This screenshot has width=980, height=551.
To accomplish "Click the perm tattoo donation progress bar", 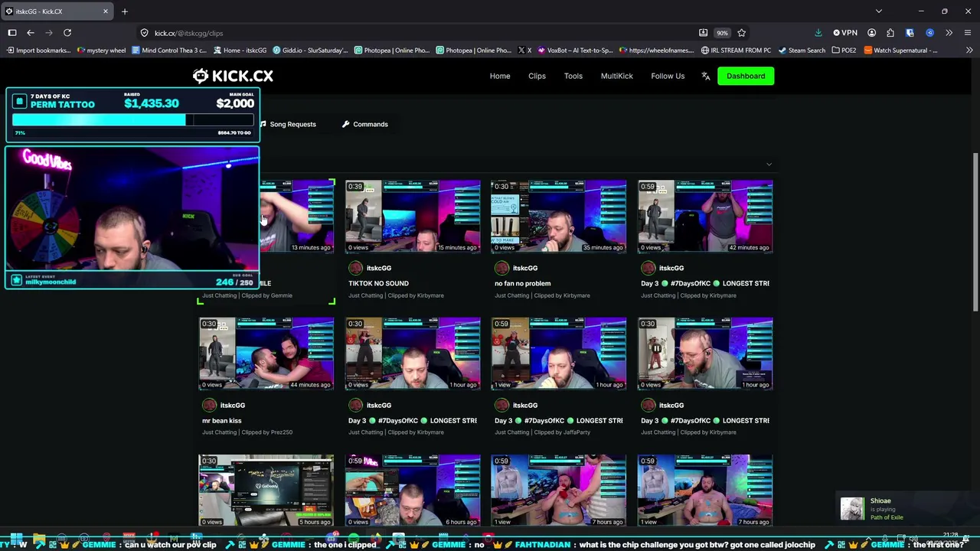I will [132, 120].
